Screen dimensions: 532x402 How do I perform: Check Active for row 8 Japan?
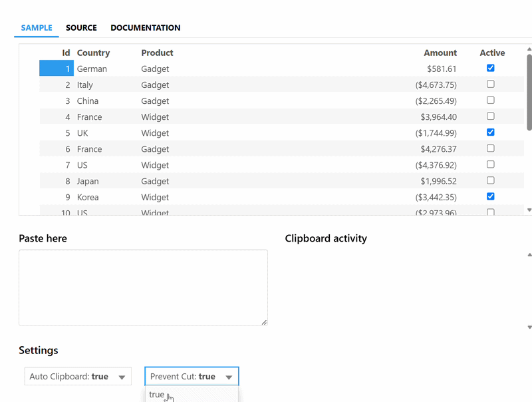click(x=490, y=180)
